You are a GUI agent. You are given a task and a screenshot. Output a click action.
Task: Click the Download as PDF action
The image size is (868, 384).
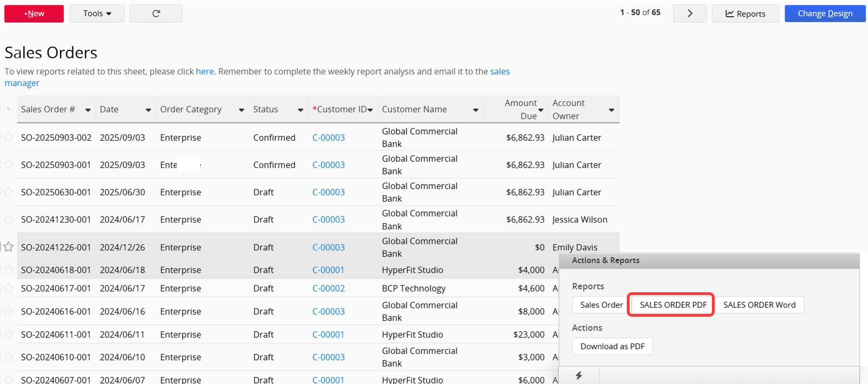612,346
